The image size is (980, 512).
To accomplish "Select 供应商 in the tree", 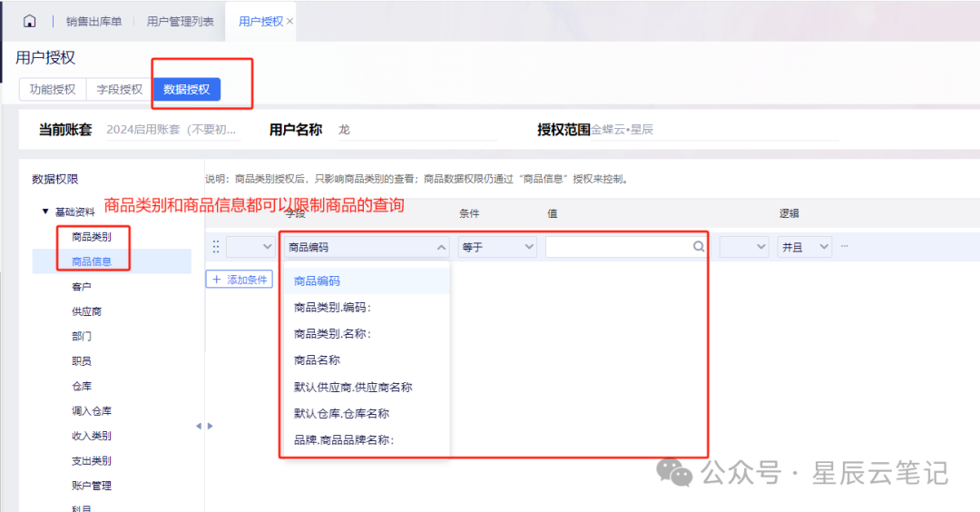I will coord(86,311).
